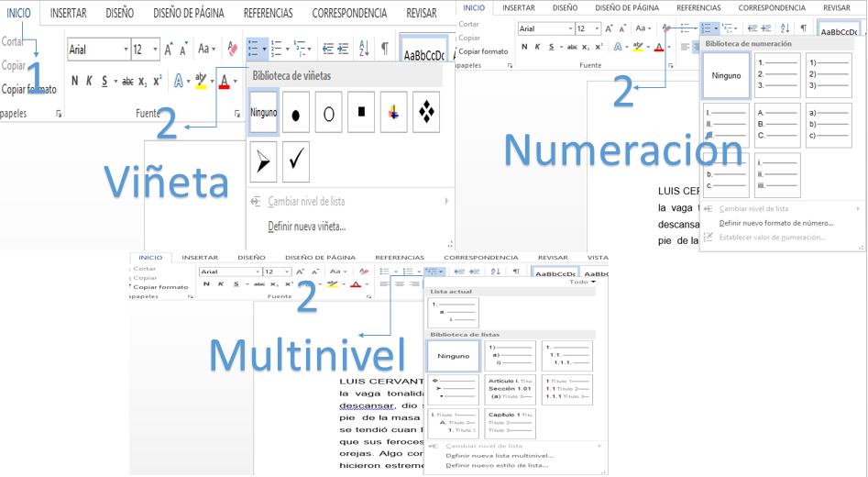The height and width of the screenshot is (477, 868).
Task: Click the sort A-Z icon in Viñeta ribbon
Action: point(364,49)
